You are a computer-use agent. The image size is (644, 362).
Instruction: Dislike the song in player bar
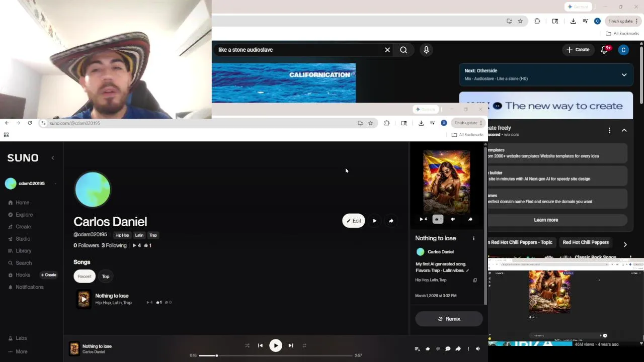[x=438, y=349]
